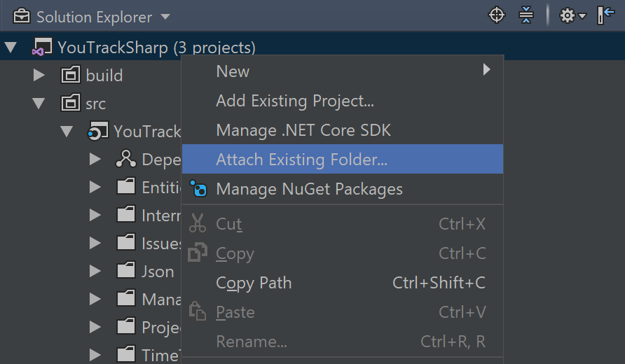Click the locate/scroll from source crosshair icon
This screenshot has height=364, width=625.
pos(497,15)
